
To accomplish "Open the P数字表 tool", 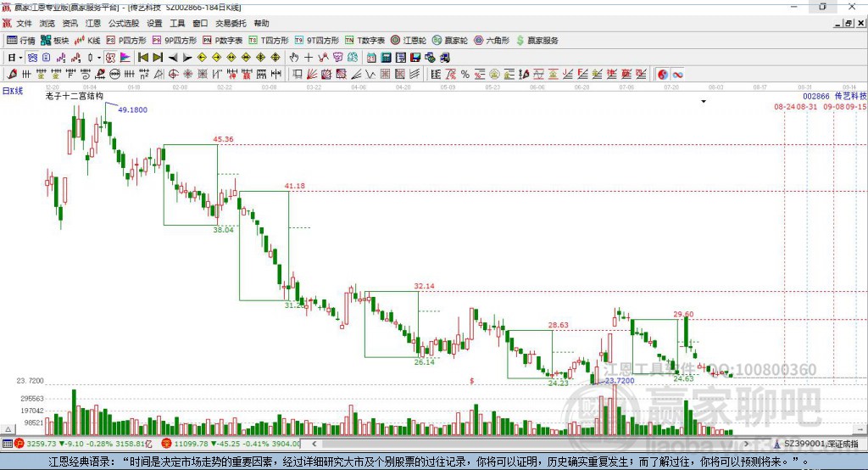I will [x=223, y=41].
